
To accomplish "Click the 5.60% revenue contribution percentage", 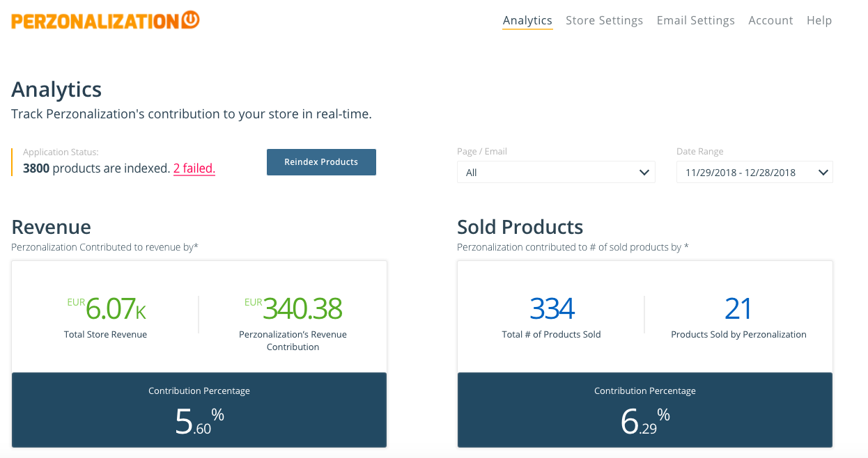I will pyautogui.click(x=199, y=422).
